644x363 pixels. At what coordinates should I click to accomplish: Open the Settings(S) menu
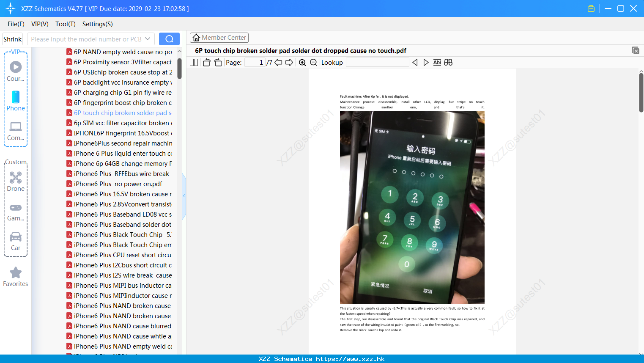click(98, 24)
